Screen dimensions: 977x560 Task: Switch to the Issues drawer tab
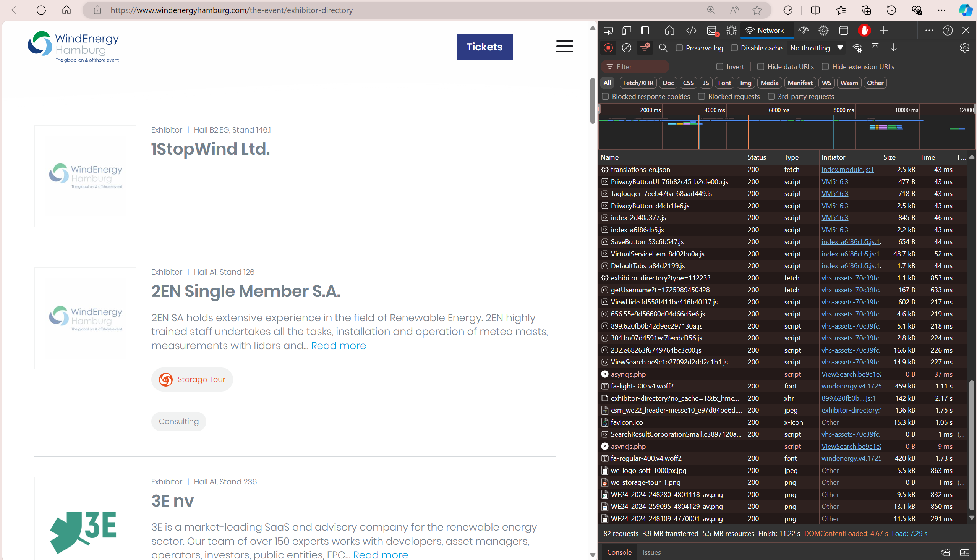(651, 552)
